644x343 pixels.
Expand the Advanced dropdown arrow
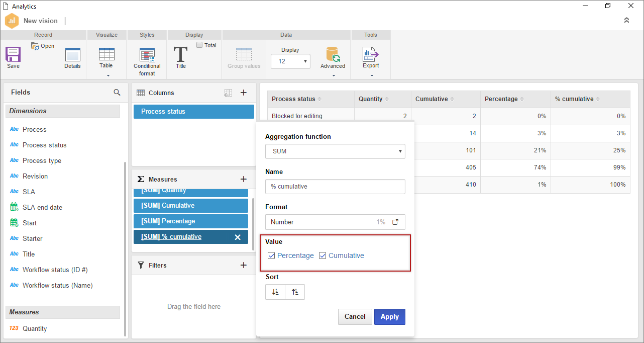(x=333, y=76)
